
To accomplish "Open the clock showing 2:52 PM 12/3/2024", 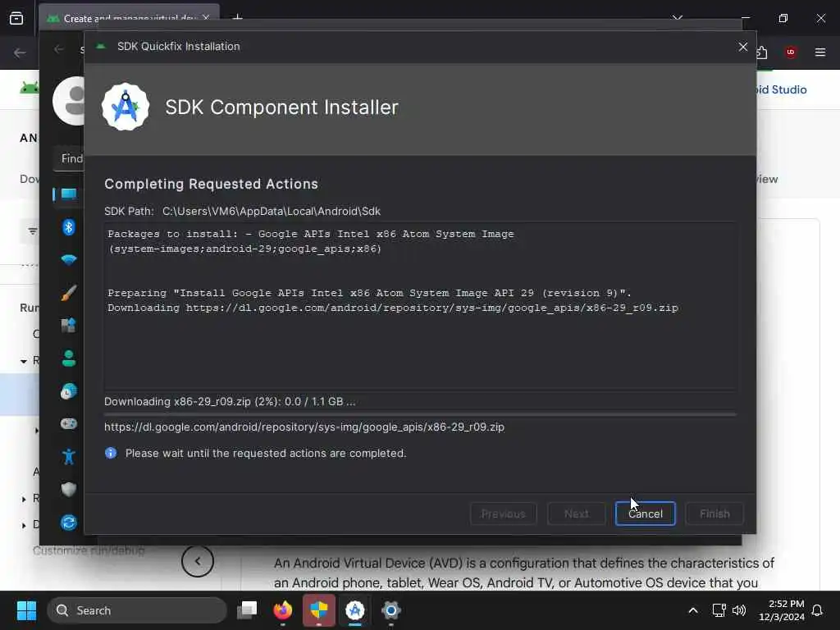I will [x=781, y=610].
